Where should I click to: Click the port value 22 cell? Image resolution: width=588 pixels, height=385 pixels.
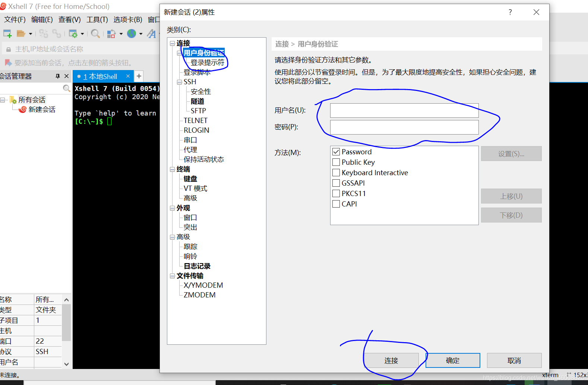(48, 341)
